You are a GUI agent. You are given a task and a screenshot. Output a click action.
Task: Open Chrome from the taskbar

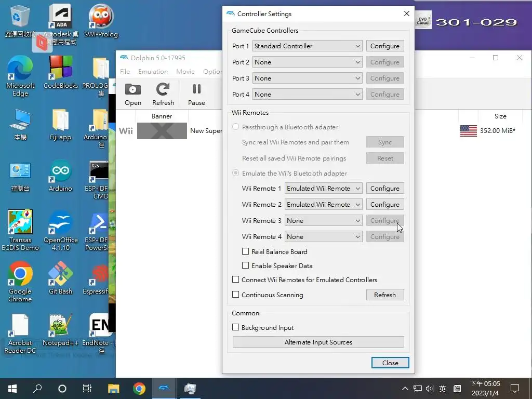coord(139,389)
